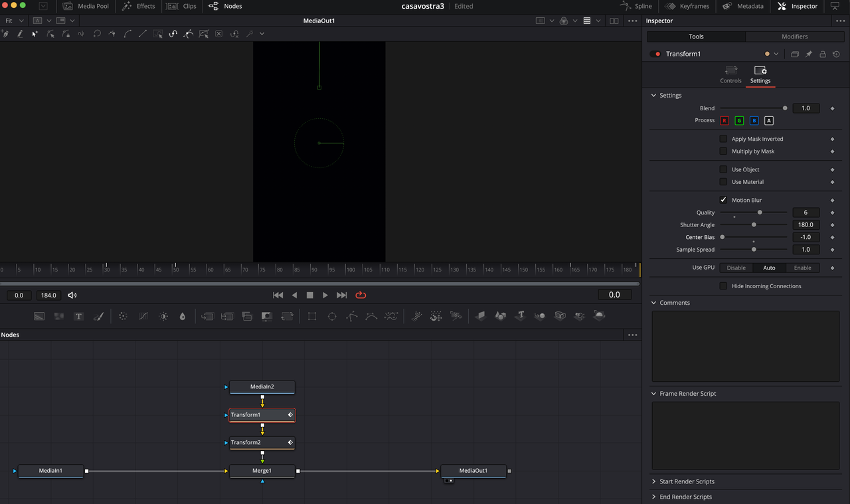Lock the Transform1 tool in Inspector

(x=823, y=54)
